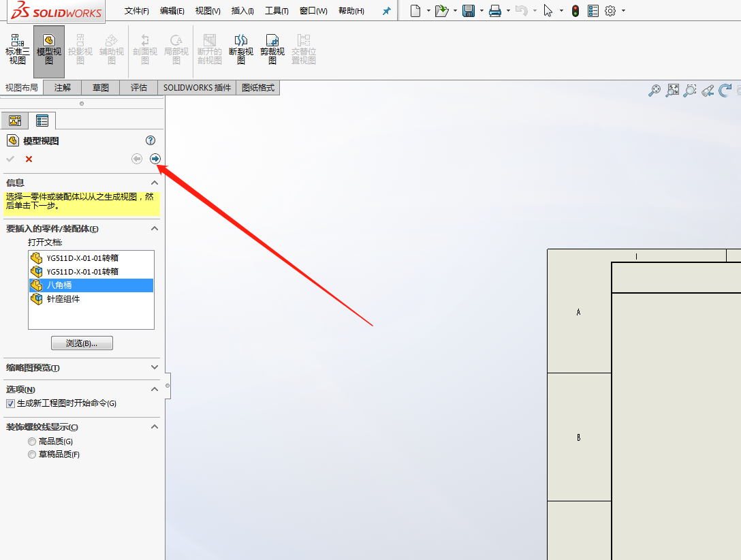The image size is (741, 560).
Task: Switch to the PropertyManager tab icon
Action: (x=42, y=121)
